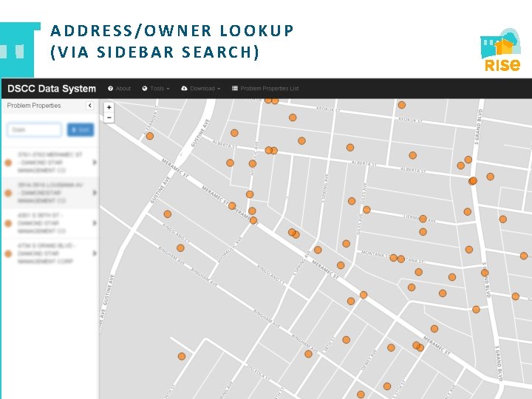This screenshot has height=399, width=532.
Task: Open the Problem Properties List
Action: [265, 89]
